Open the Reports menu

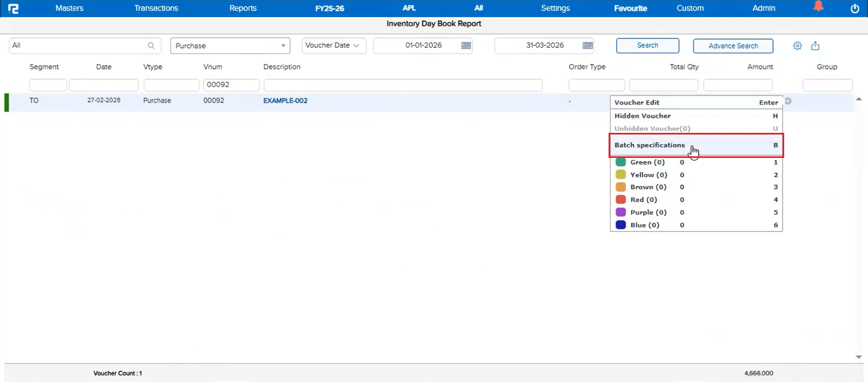click(243, 9)
